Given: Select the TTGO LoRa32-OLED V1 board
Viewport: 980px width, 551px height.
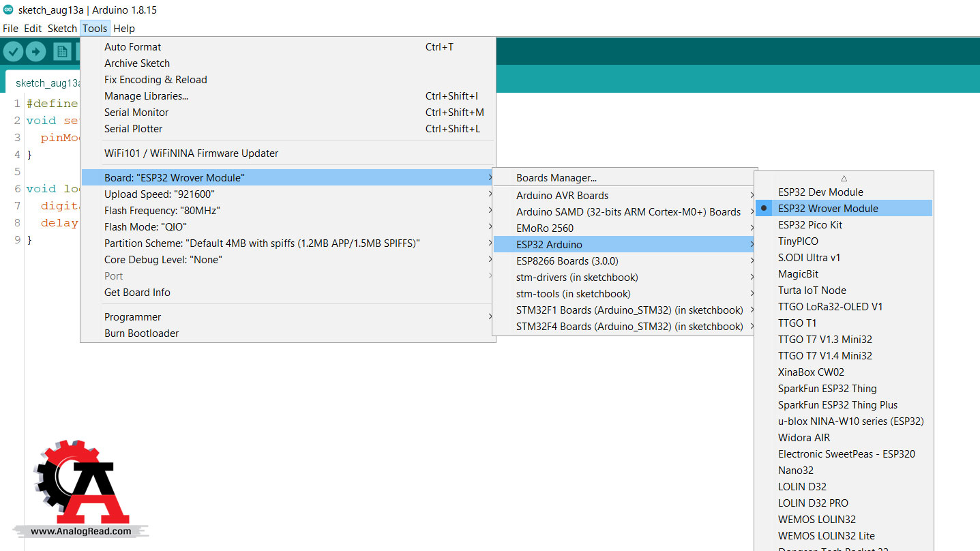Looking at the screenshot, I should point(844,307).
